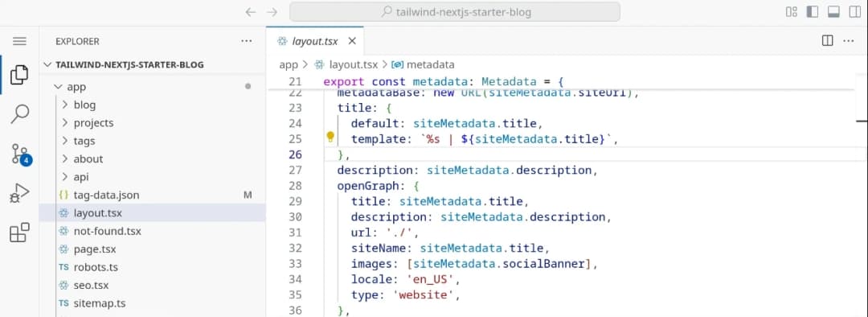The height and width of the screenshot is (317, 868).
Task: Click line number 26 in gutter
Action: pos(295,154)
